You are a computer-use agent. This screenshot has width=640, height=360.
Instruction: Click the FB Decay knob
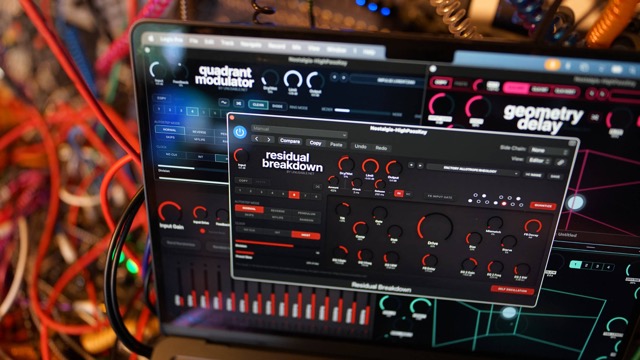(532, 227)
